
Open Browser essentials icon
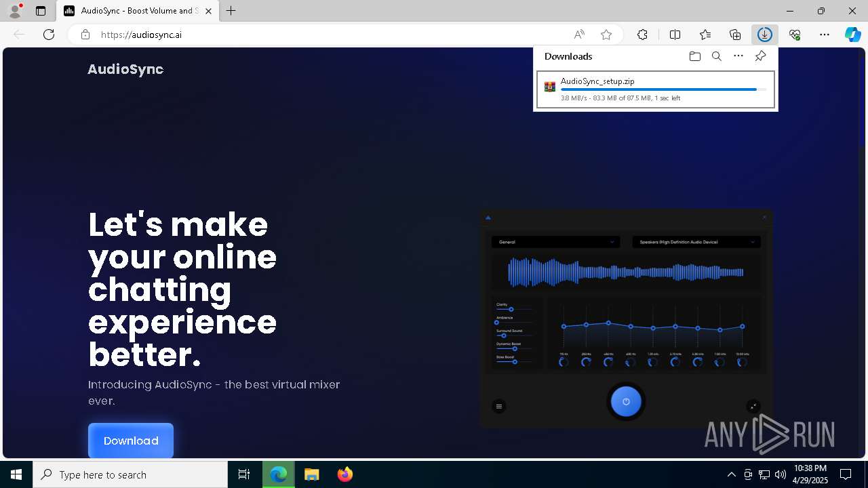pos(795,35)
